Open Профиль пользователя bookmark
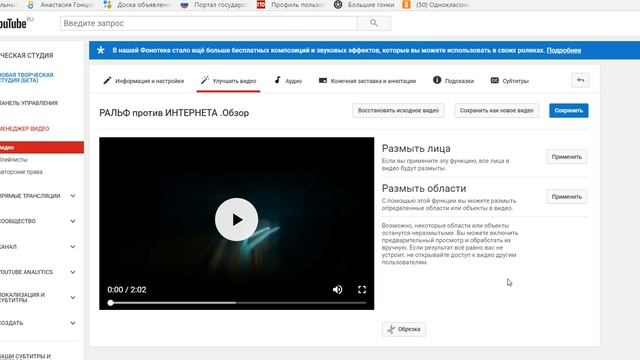The width and height of the screenshot is (640, 360). pyautogui.click(x=291, y=5)
